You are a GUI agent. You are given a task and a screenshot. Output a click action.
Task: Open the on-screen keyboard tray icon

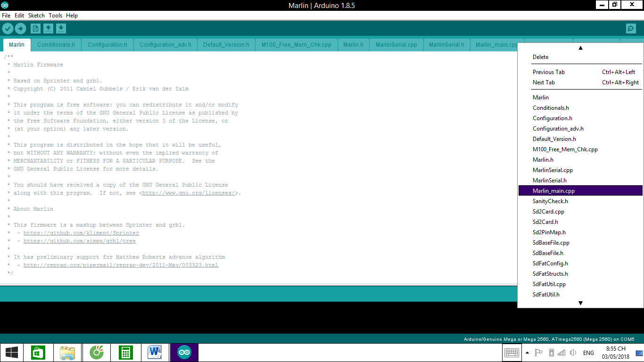(x=512, y=353)
